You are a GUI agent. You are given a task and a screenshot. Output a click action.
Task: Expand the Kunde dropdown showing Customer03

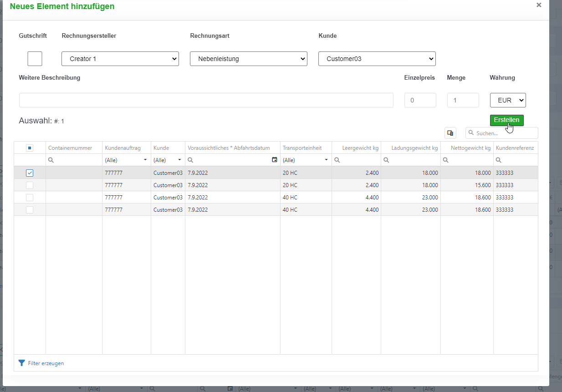(x=377, y=59)
